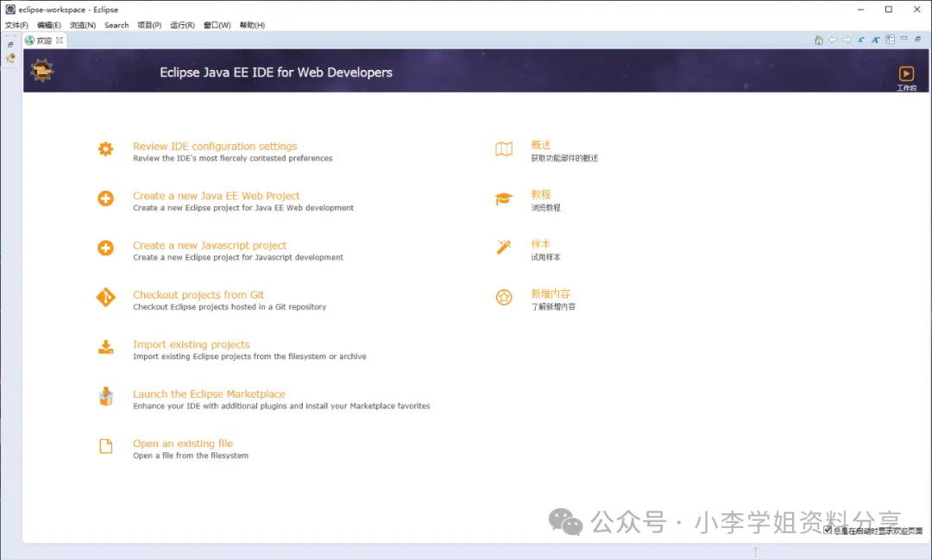
Task: Click the Enlarge font size icon
Action: 876,40
